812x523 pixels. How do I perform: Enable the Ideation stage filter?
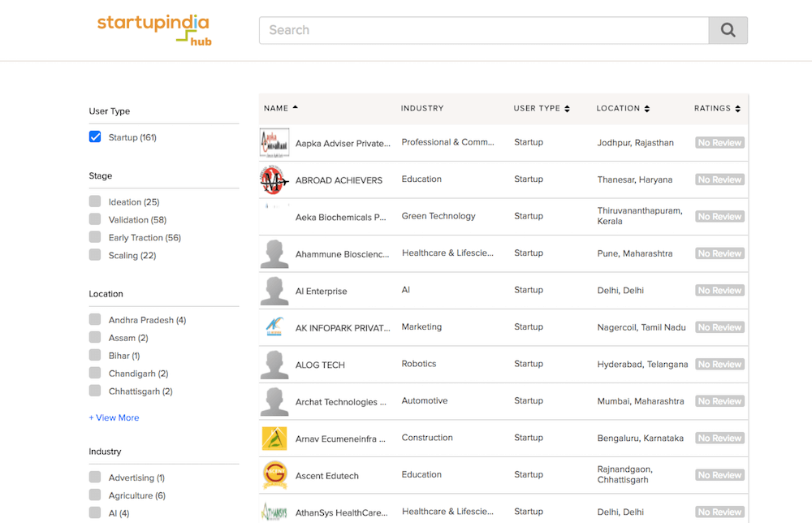coord(95,201)
